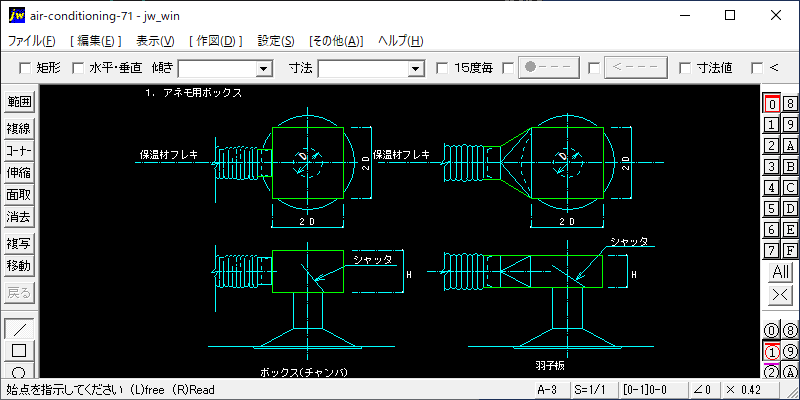Viewport: 800px width, 400px height.
Task: Click square layer button F
Action: pyautogui.click(x=790, y=251)
